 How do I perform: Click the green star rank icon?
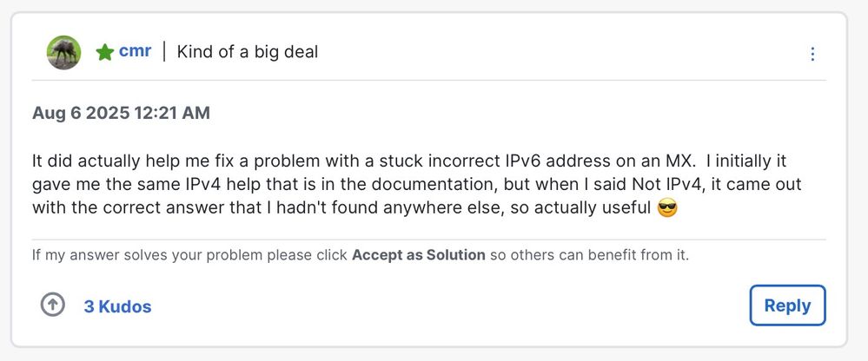(105, 53)
